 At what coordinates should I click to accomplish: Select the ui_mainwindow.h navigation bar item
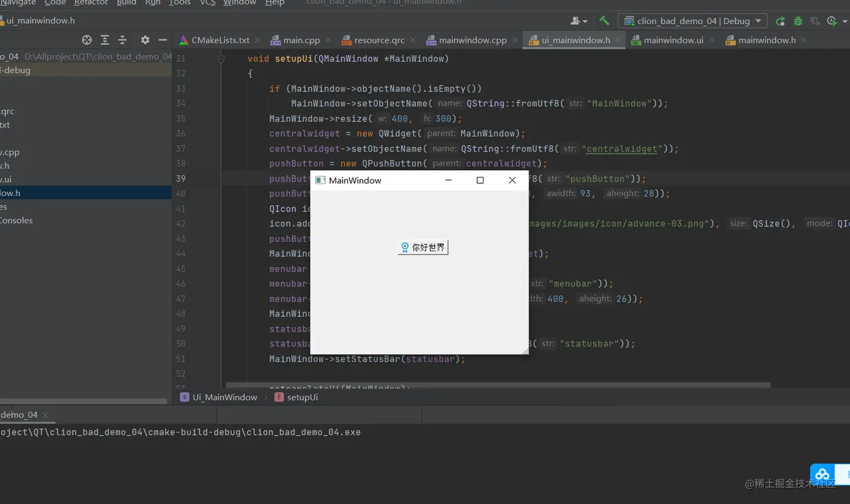click(38, 21)
